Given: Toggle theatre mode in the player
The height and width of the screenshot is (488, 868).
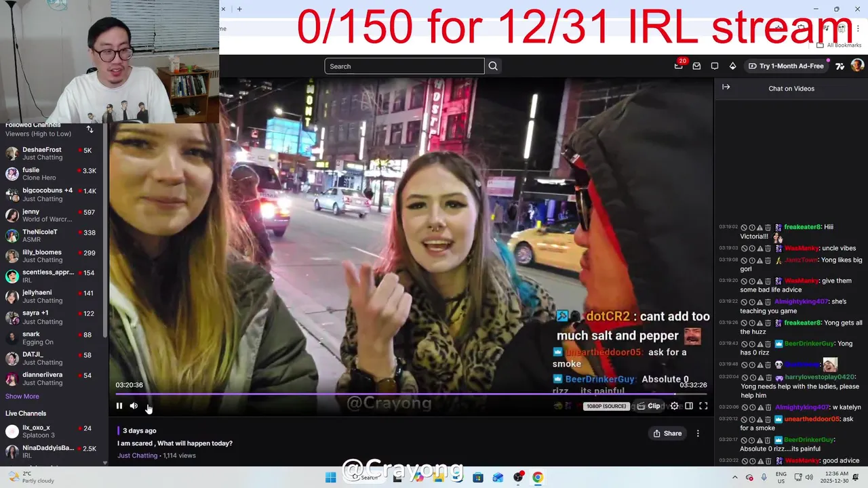Looking at the screenshot, I should [689, 406].
